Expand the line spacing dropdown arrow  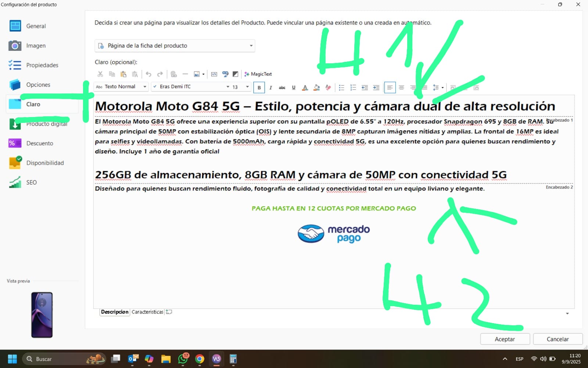pyautogui.click(x=442, y=88)
